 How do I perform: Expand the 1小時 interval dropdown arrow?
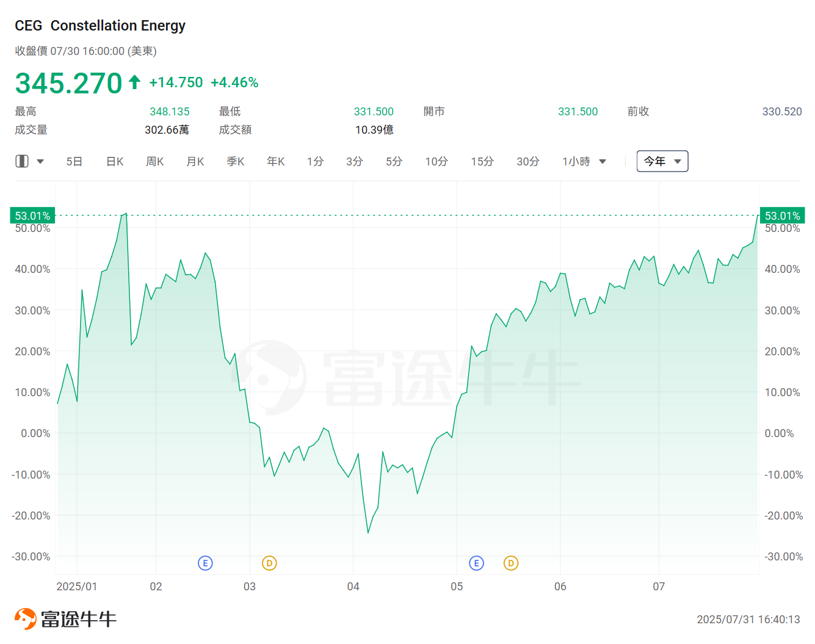[603, 162]
